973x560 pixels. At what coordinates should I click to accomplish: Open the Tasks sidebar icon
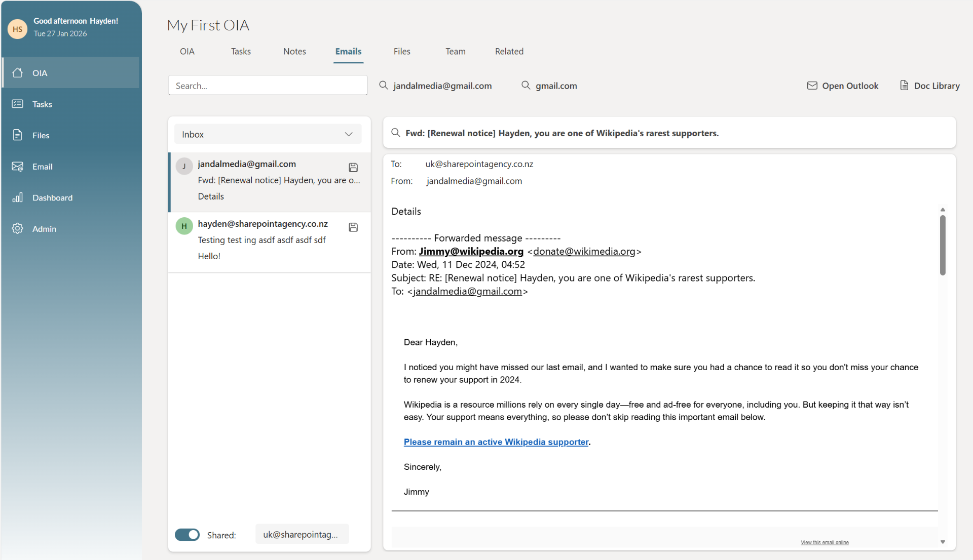(x=18, y=104)
